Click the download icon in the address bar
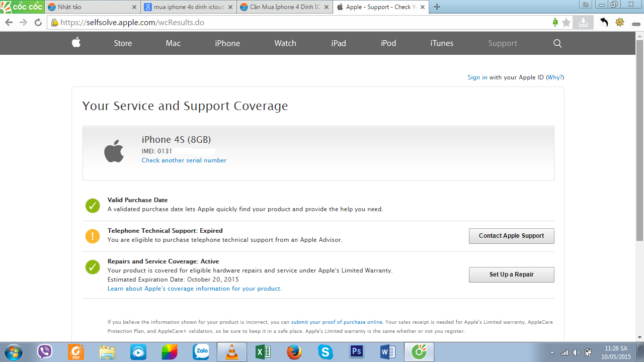 [x=583, y=22]
